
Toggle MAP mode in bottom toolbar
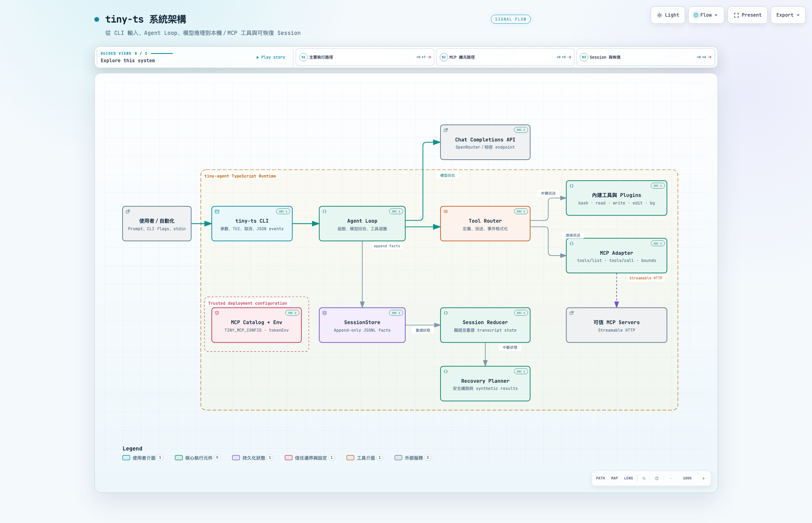click(614, 478)
